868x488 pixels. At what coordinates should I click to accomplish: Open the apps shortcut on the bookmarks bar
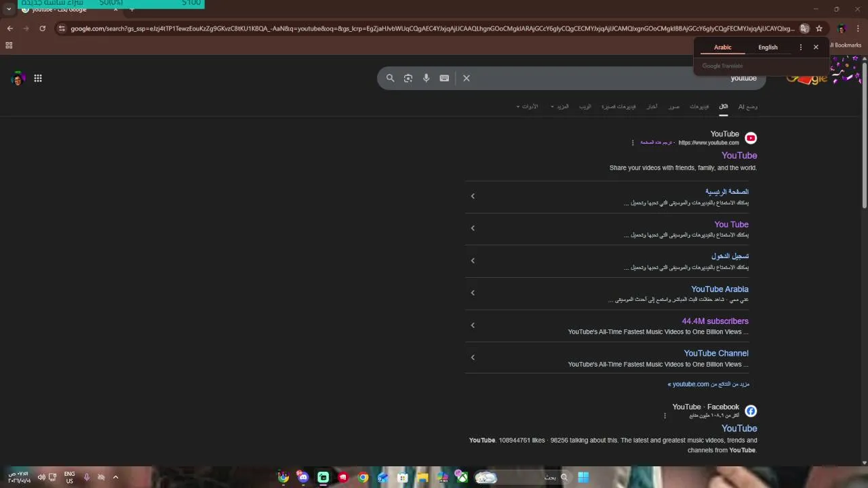coord(9,45)
